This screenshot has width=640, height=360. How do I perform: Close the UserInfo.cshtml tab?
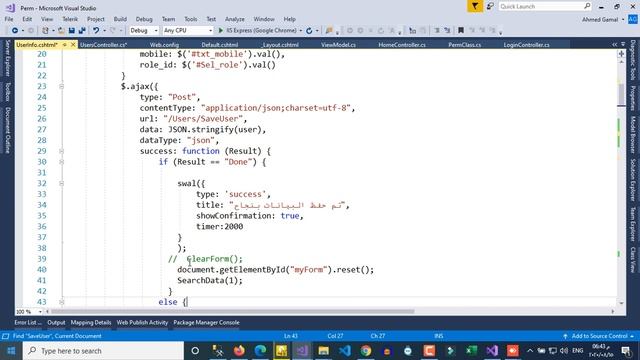pyautogui.click(x=73, y=44)
